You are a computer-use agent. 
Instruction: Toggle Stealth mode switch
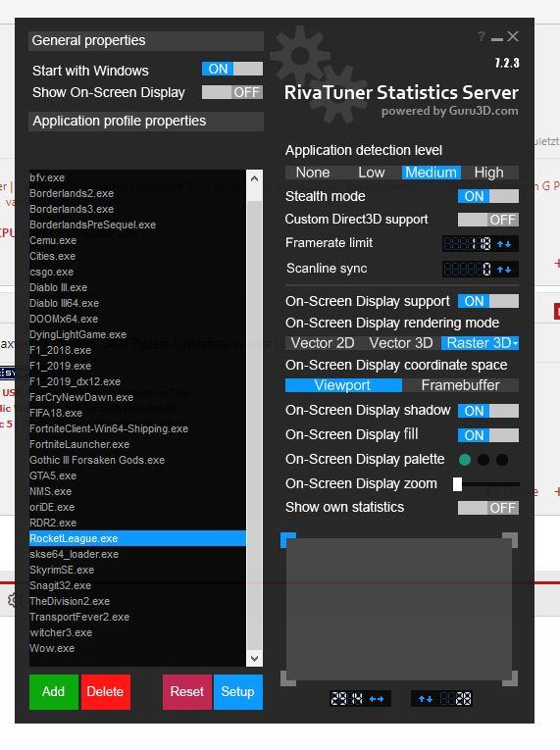pyautogui.click(x=488, y=196)
